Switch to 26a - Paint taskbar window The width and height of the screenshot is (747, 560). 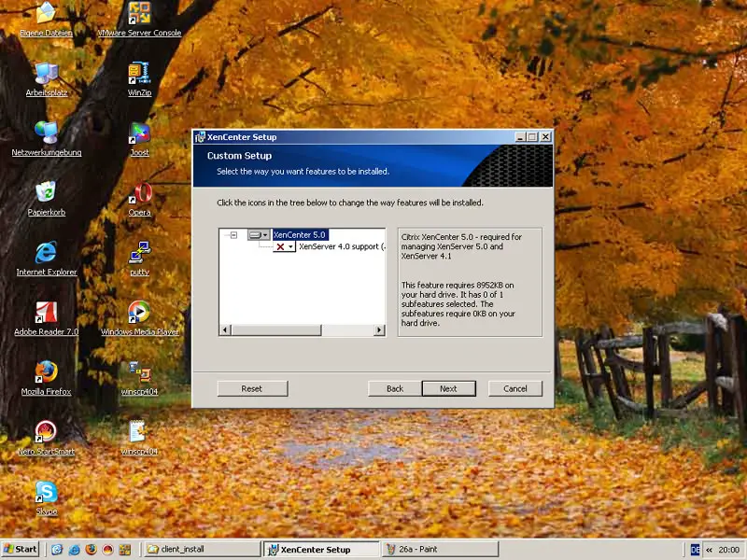click(440, 549)
